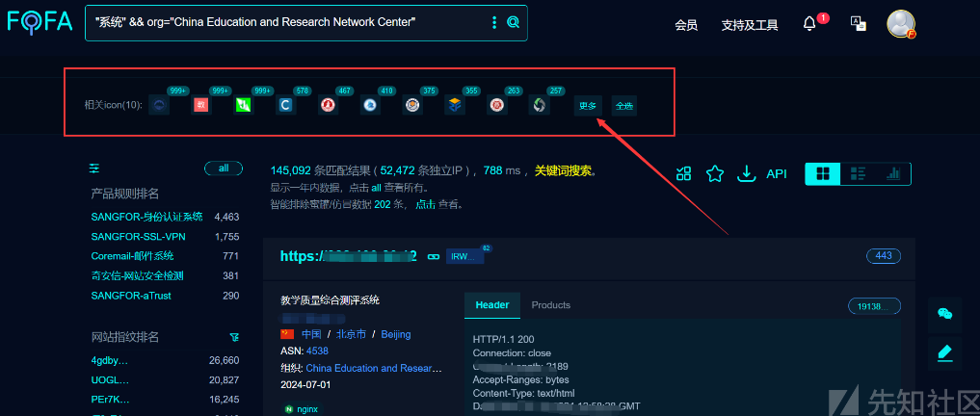Click ASN 4538 link
The width and height of the screenshot is (980, 416).
click(317, 351)
